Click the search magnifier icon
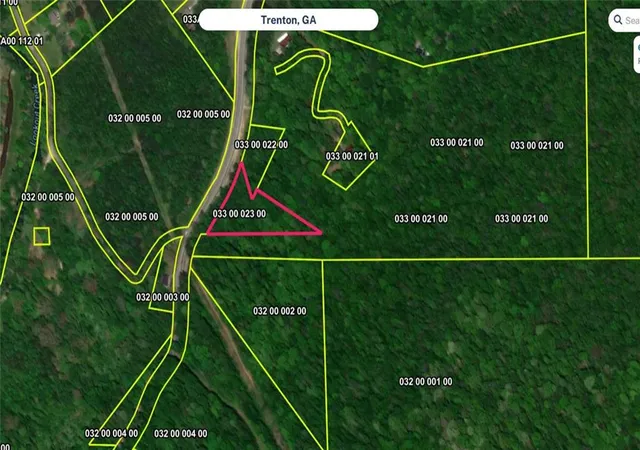 point(618,20)
